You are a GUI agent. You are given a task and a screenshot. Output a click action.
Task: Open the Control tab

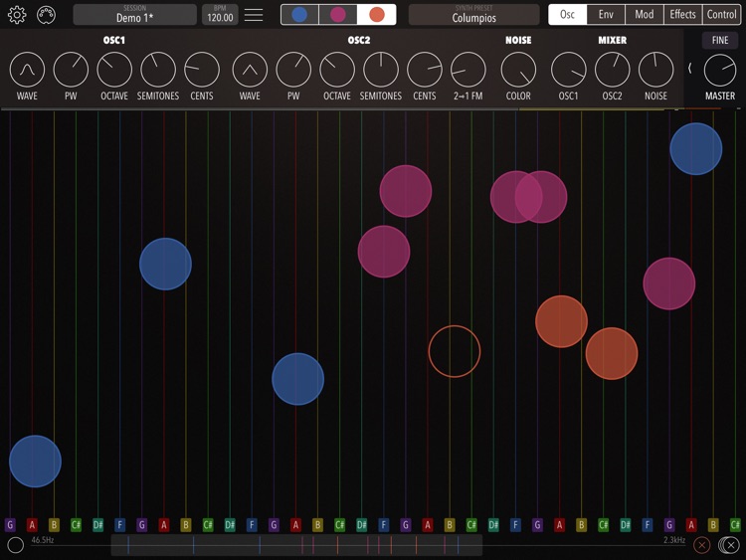[x=721, y=15]
